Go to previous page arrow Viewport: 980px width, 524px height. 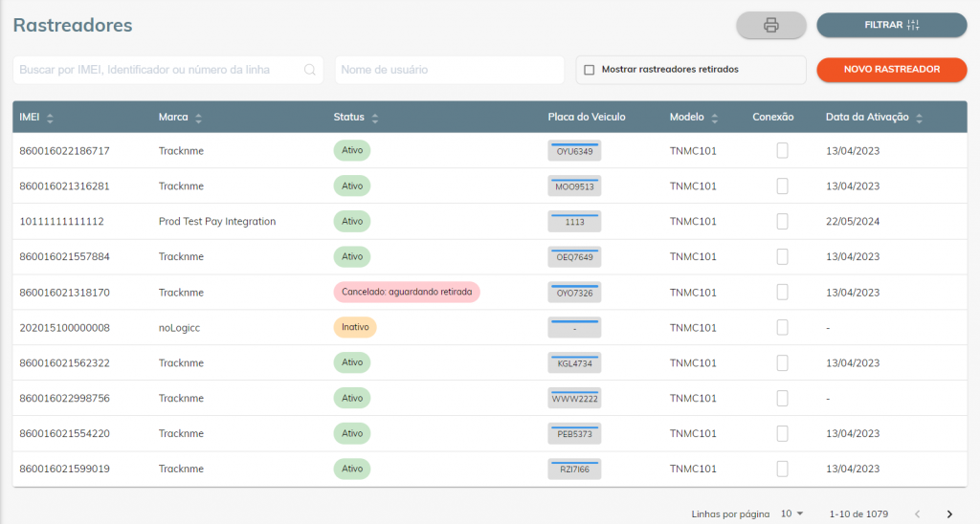(x=918, y=514)
